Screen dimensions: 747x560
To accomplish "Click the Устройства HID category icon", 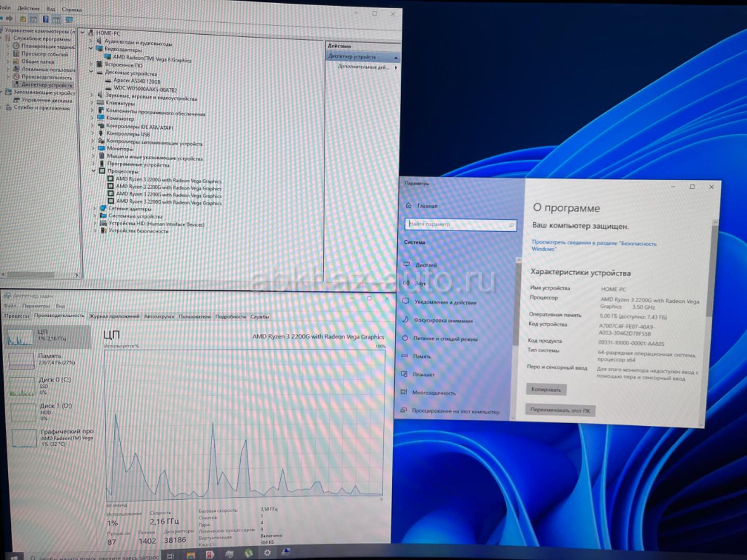I will point(103,223).
